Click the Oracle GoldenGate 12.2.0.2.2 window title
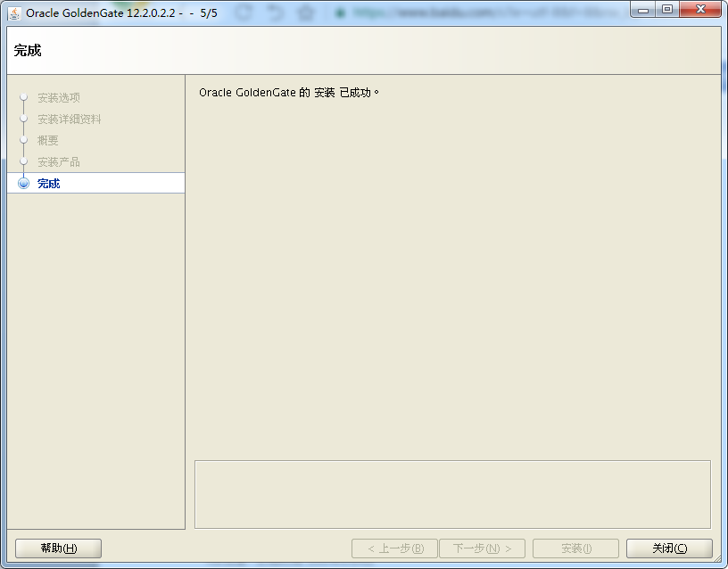Screen dimensions: 728x569 coord(121,13)
